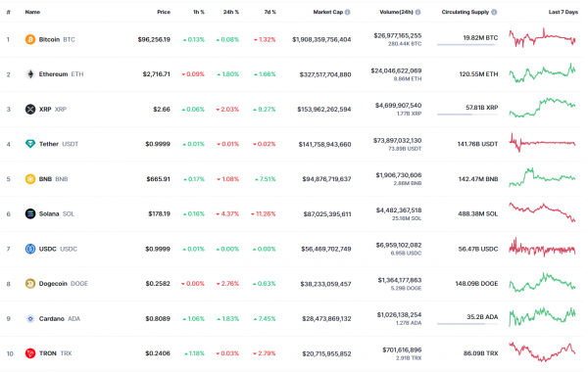
Task: Click Bitcoin's circulating supply progress bar
Action: pyautogui.click(x=467, y=45)
